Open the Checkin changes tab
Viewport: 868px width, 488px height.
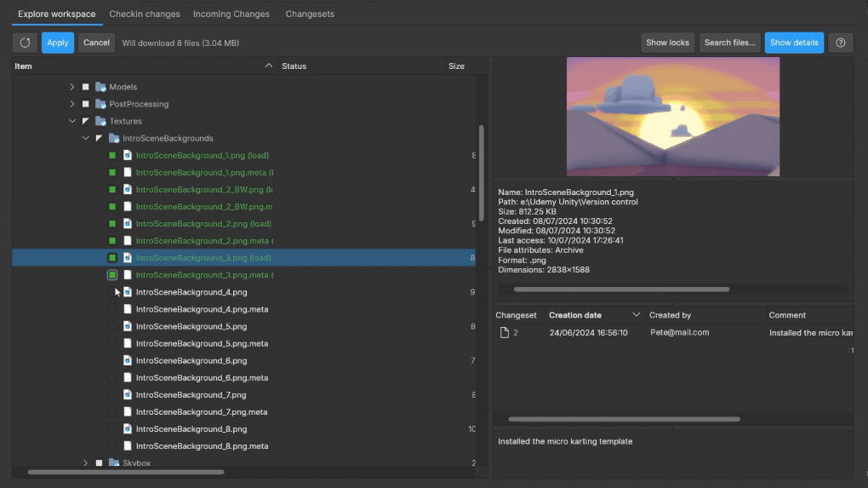point(145,14)
